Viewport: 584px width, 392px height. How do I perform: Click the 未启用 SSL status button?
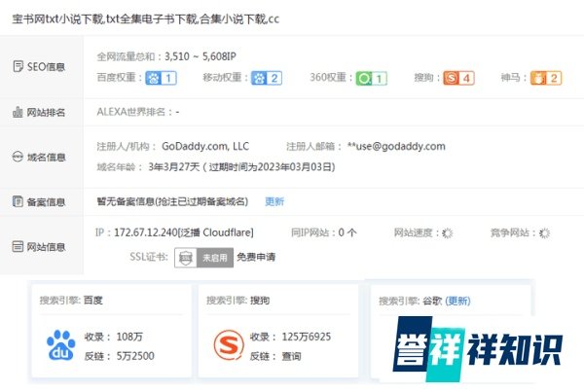click(x=215, y=258)
